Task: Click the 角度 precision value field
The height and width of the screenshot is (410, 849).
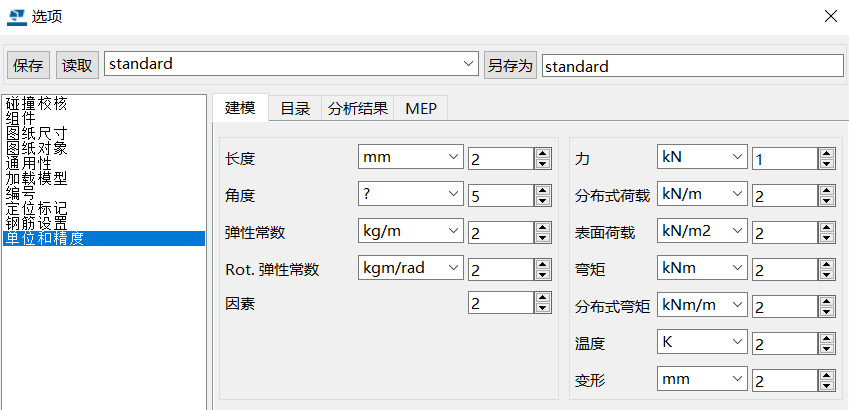Action: [x=501, y=196]
